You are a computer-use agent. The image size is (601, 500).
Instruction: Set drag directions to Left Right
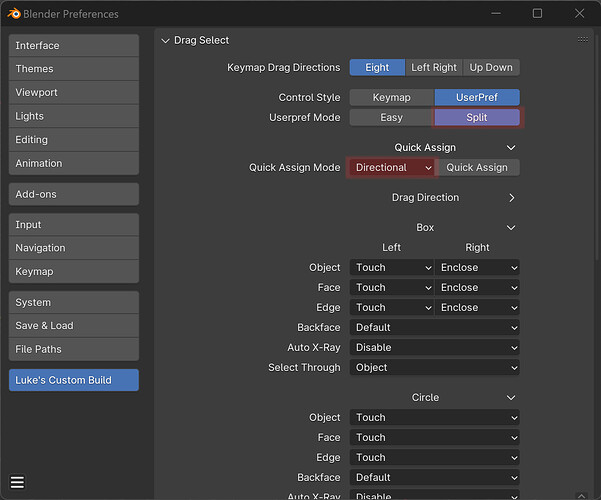pyautogui.click(x=434, y=67)
